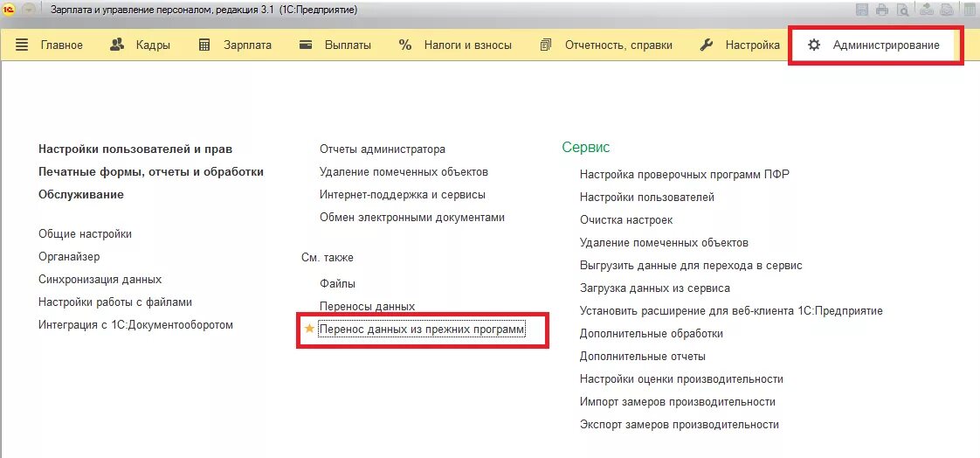The width and height of the screenshot is (980, 458).
Task: Open Дополнительные отчеты
Action: [643, 357]
